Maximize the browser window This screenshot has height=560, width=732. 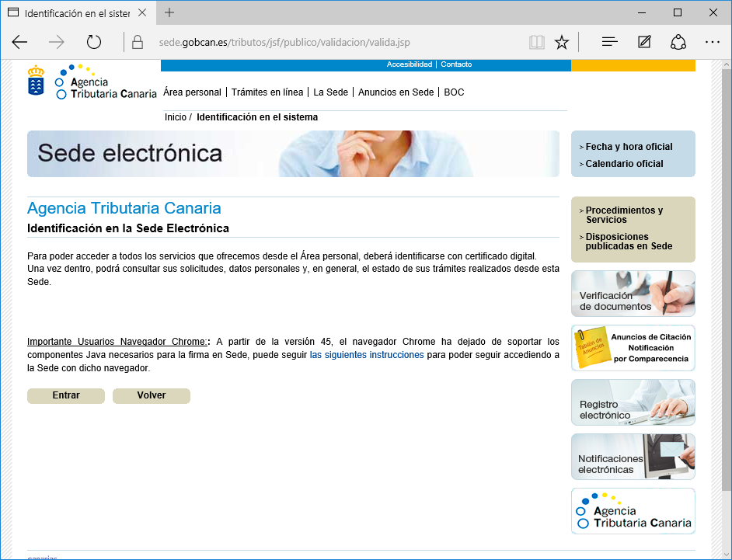(678, 12)
